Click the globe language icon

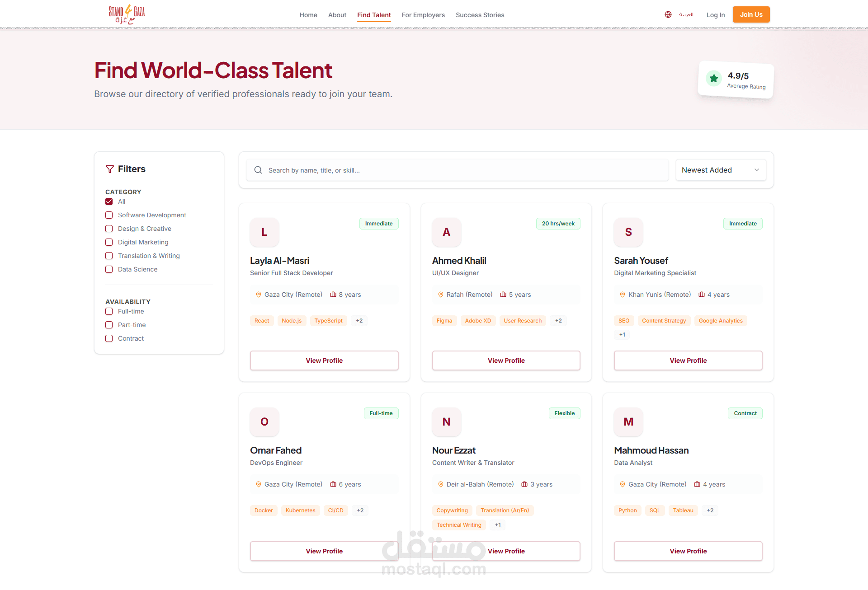tap(668, 14)
